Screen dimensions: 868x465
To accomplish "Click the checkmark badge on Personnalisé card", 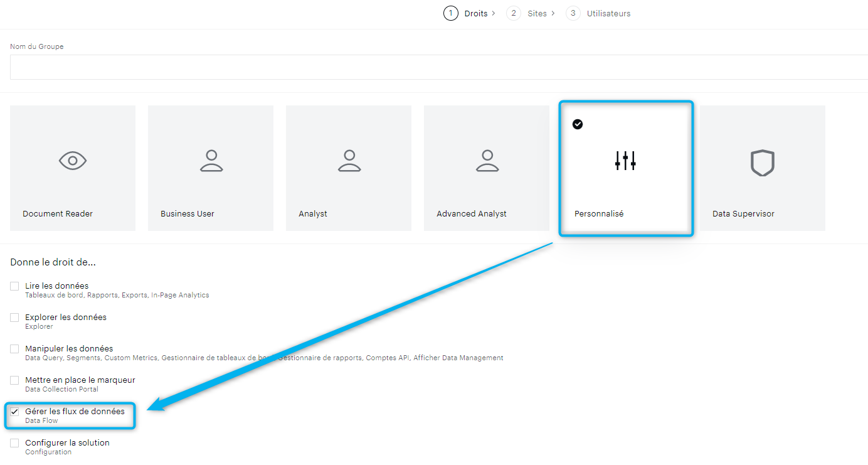I will pos(578,124).
